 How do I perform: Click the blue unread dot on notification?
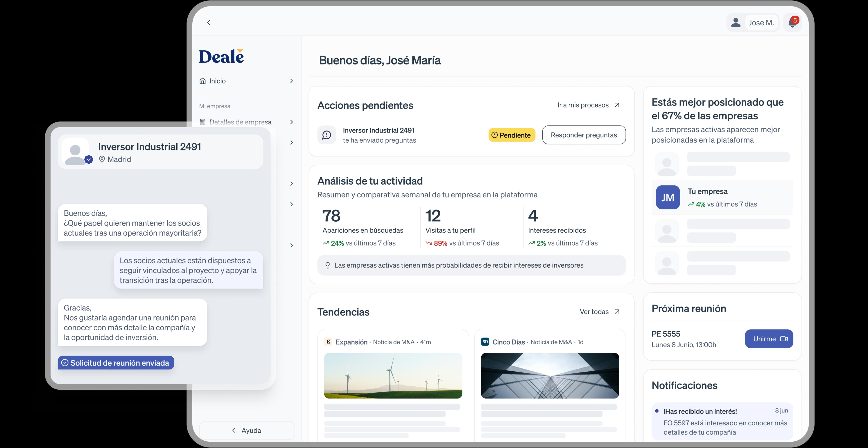coord(657,411)
